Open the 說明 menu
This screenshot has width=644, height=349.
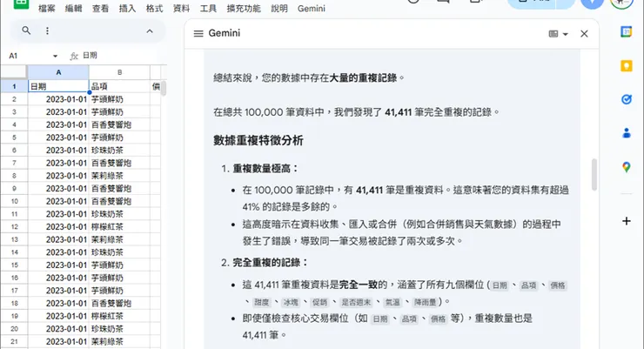[x=279, y=9]
